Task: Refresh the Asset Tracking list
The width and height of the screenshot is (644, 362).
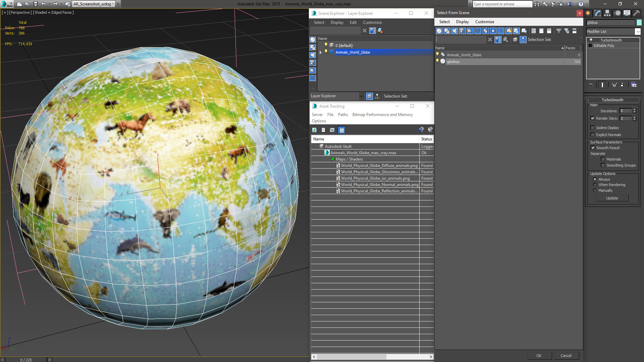Action: 314,130
